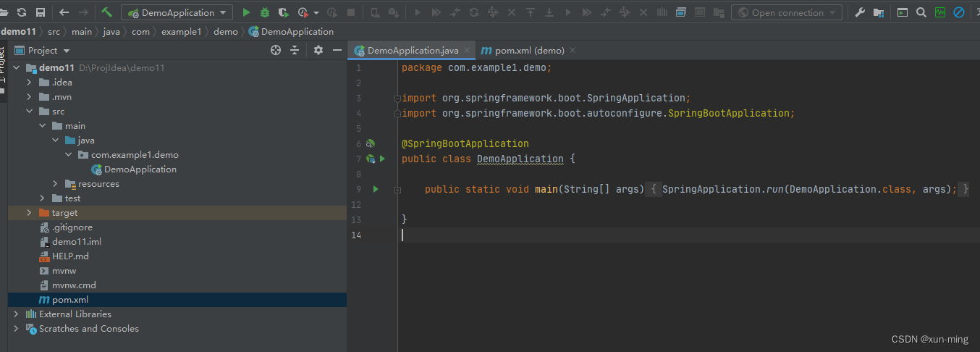Toggle the fold marker of main method line 9

397,189
